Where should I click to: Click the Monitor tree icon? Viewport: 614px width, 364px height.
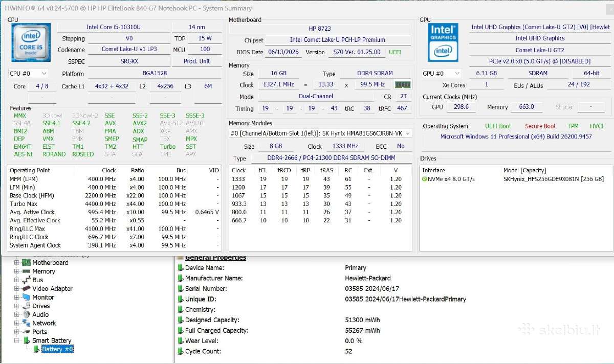point(27,297)
